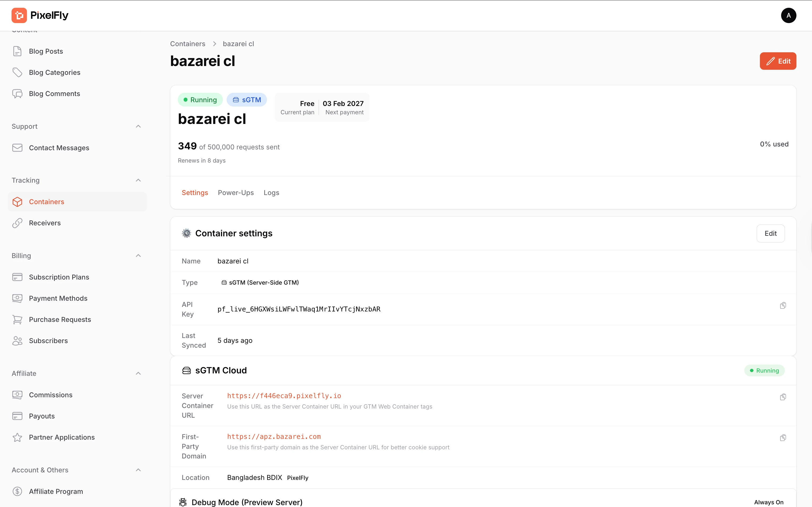Viewport: 812px width, 507px height.
Task: Collapse the Support sidebar section
Action: pyautogui.click(x=138, y=126)
